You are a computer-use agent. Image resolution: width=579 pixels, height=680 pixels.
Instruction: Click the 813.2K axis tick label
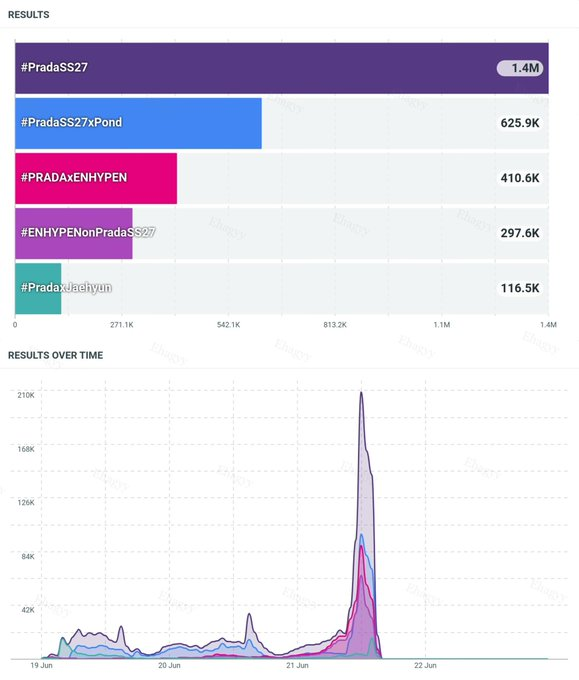(335, 325)
